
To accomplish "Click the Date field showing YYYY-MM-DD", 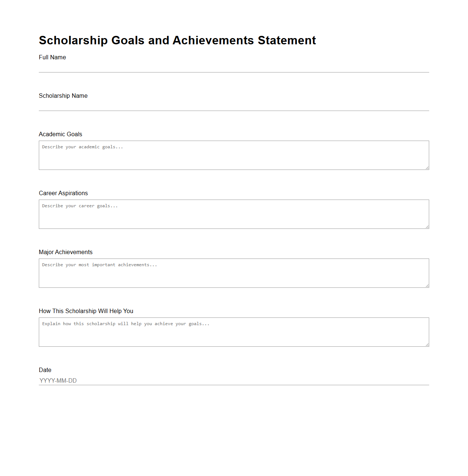I will pos(234,380).
